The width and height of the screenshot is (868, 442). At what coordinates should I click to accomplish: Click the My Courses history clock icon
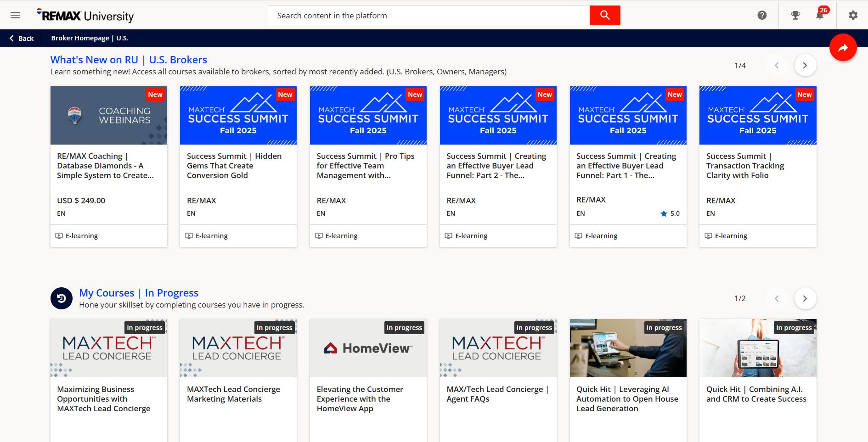(62, 298)
